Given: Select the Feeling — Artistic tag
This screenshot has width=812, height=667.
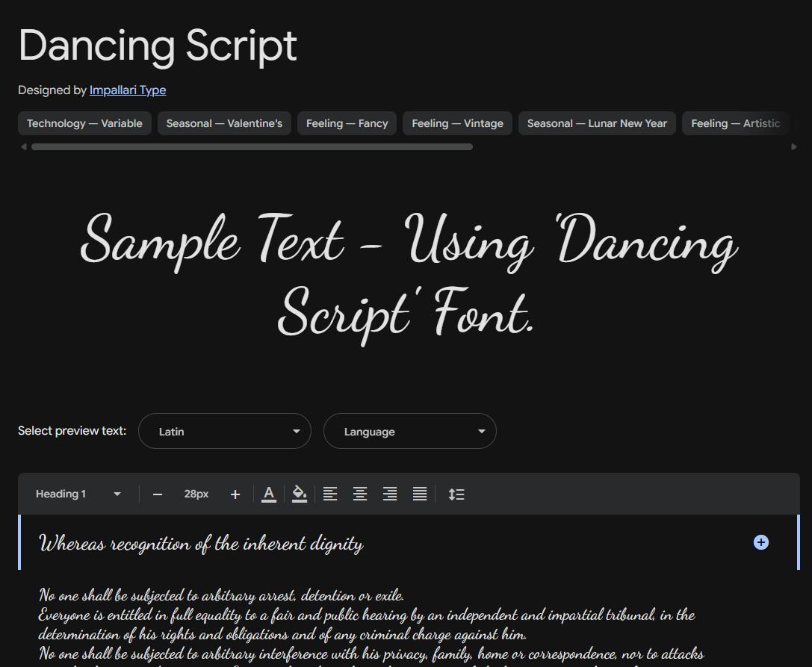Looking at the screenshot, I should [x=735, y=123].
